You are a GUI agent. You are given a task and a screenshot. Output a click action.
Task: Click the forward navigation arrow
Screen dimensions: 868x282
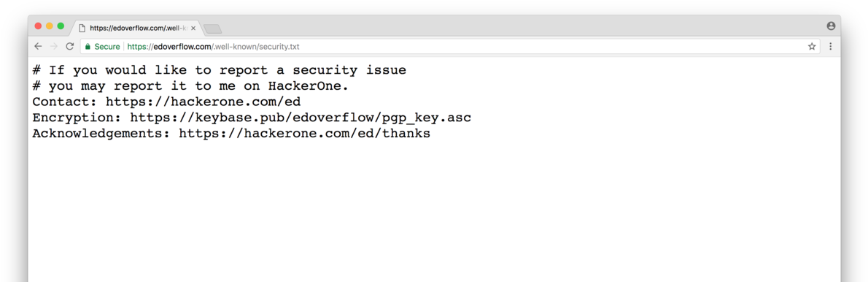[54, 47]
